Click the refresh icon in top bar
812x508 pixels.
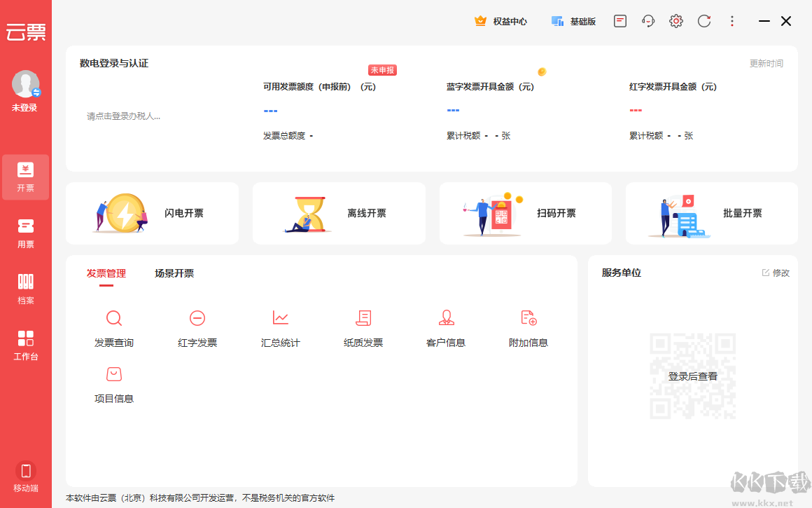coord(703,21)
